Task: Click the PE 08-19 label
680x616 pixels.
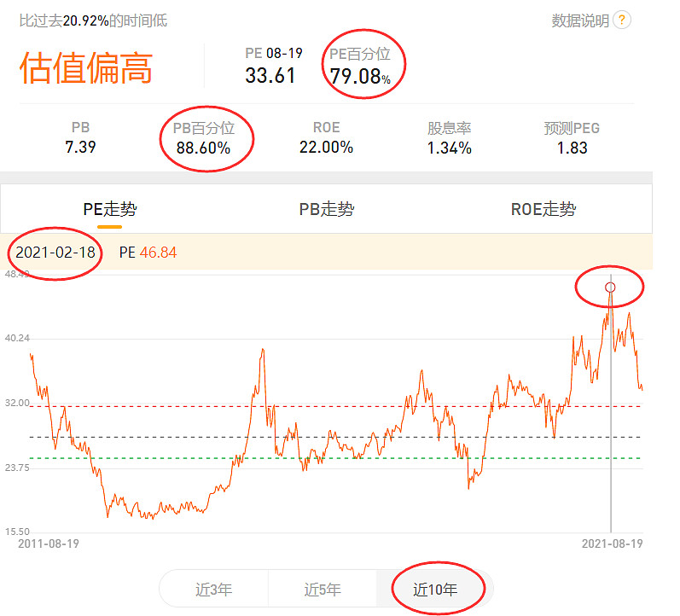Action: (274, 54)
